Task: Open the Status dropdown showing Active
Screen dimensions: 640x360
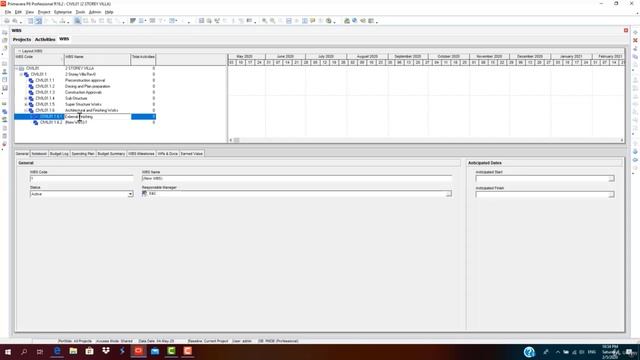Action: pos(130,194)
